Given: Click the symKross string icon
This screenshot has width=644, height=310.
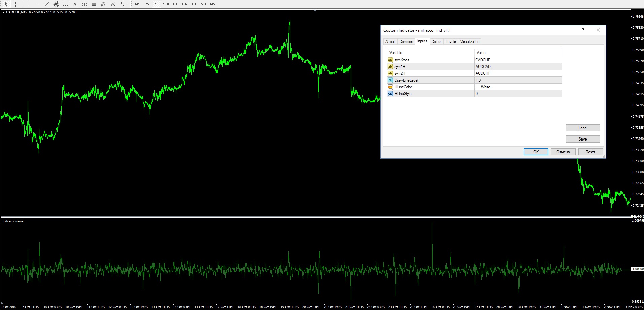Looking at the screenshot, I should coord(390,60).
